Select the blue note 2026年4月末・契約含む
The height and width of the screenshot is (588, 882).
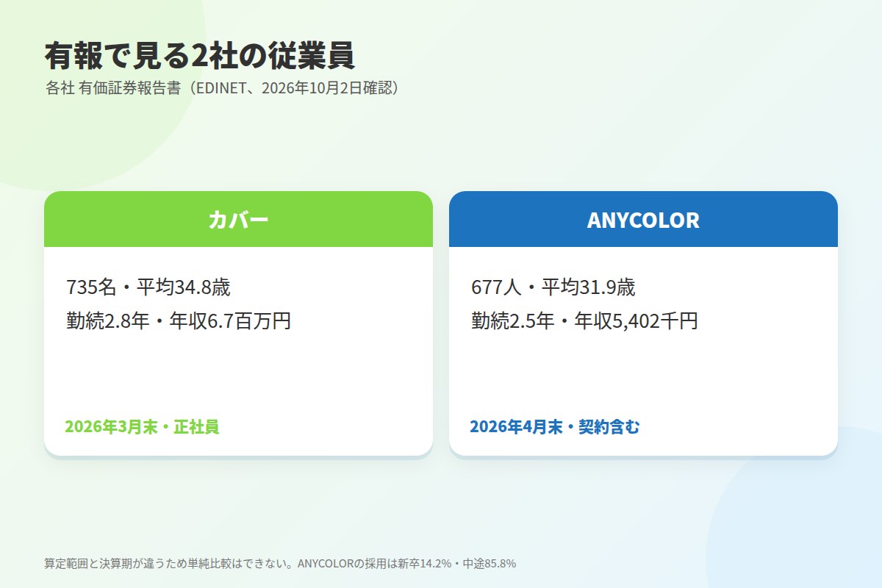555,426
